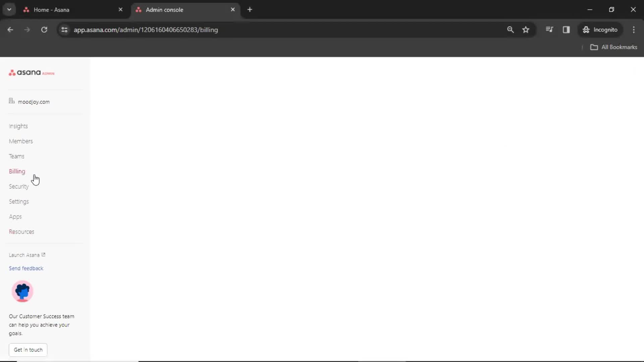Select Billing in the admin sidebar
This screenshot has height=362, width=644.
17,172
